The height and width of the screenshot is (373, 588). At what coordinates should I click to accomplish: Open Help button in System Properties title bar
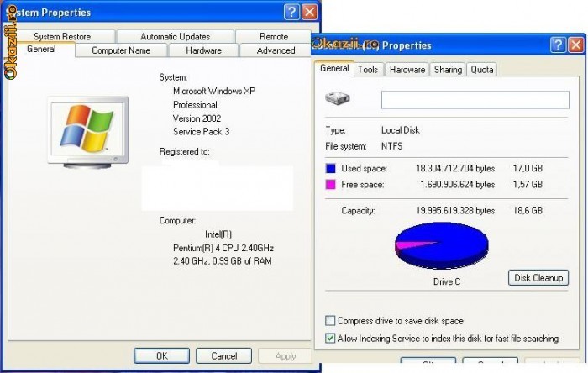click(291, 12)
